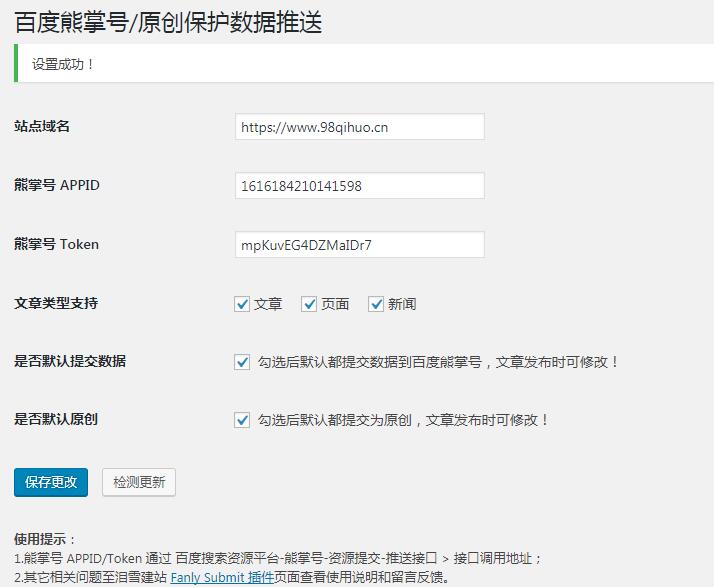714x587 pixels.
Task: Click the 保存更改 button
Action: coord(51,482)
